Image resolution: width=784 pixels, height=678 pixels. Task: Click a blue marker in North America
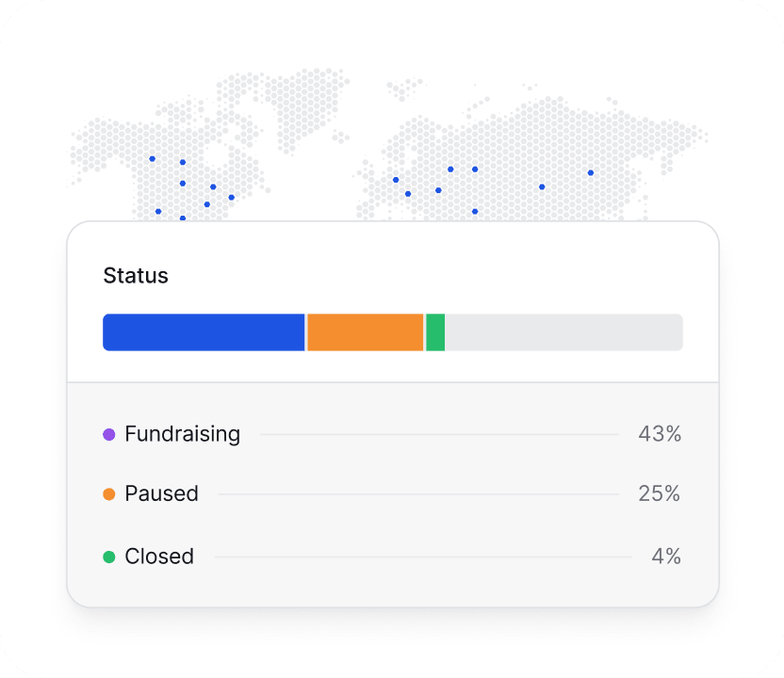(182, 182)
